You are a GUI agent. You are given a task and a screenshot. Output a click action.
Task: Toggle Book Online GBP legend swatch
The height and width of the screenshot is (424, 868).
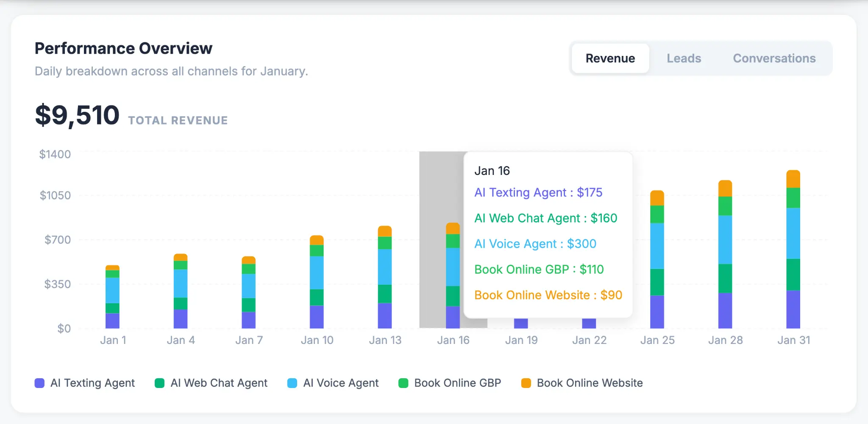click(403, 383)
